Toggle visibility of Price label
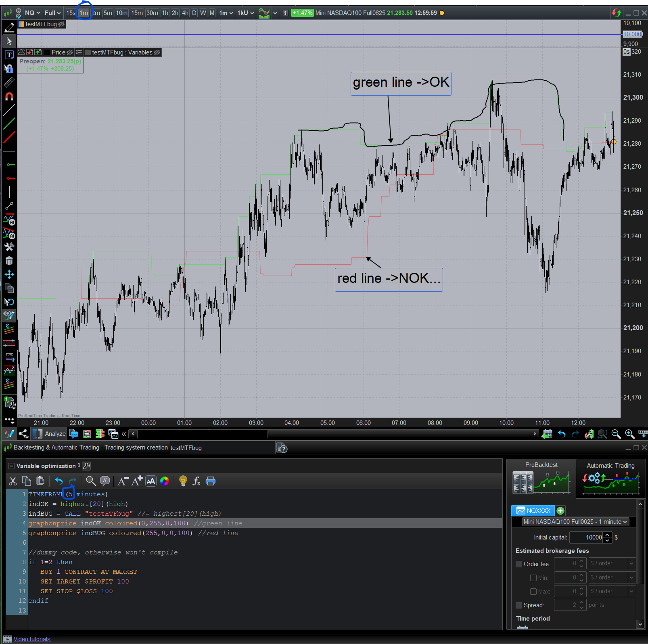Screen dimensions: 648x644 70,52
